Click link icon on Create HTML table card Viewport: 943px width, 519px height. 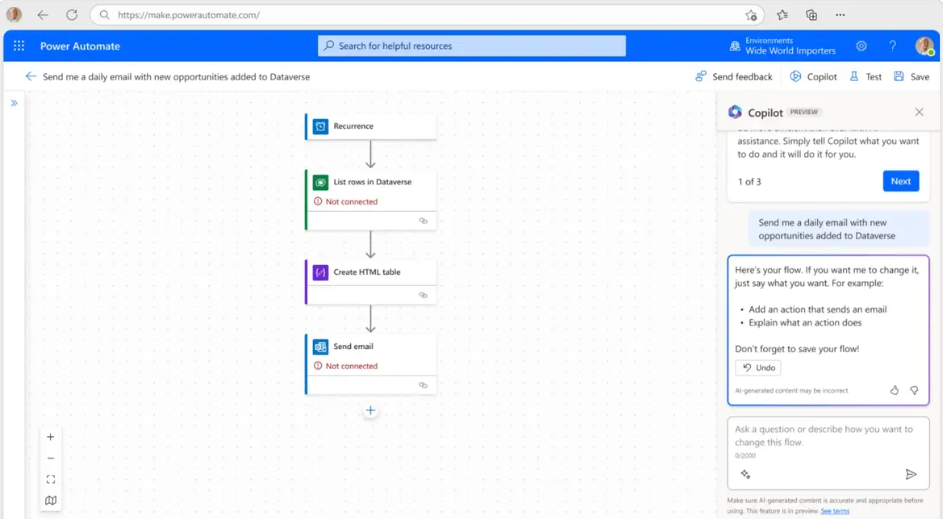coord(423,295)
